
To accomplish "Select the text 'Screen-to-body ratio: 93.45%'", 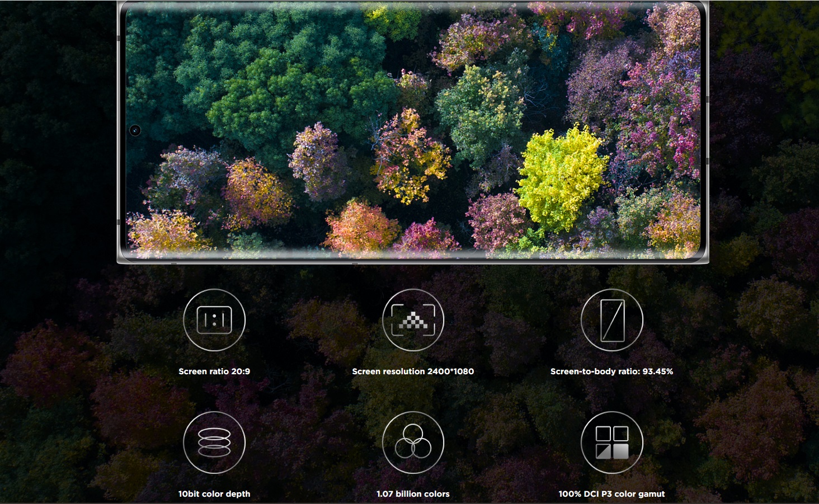I will pos(612,371).
